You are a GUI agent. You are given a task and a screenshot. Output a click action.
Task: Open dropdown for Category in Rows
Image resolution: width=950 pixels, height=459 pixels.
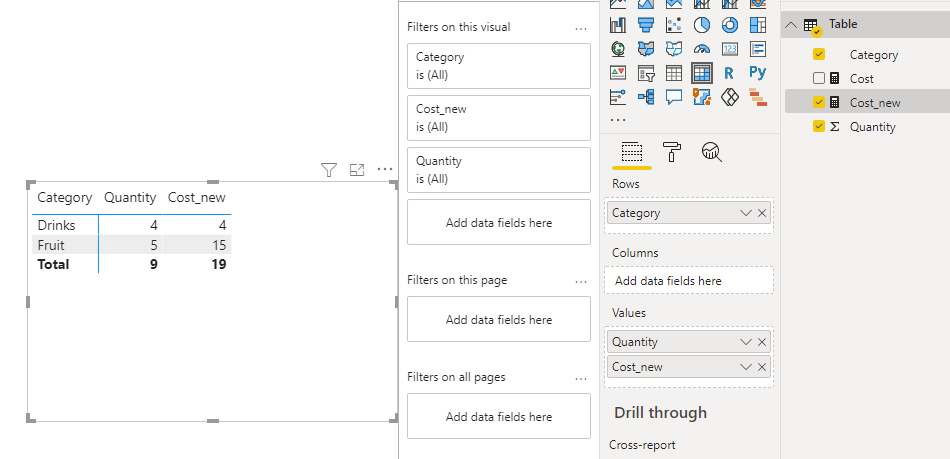(746, 213)
